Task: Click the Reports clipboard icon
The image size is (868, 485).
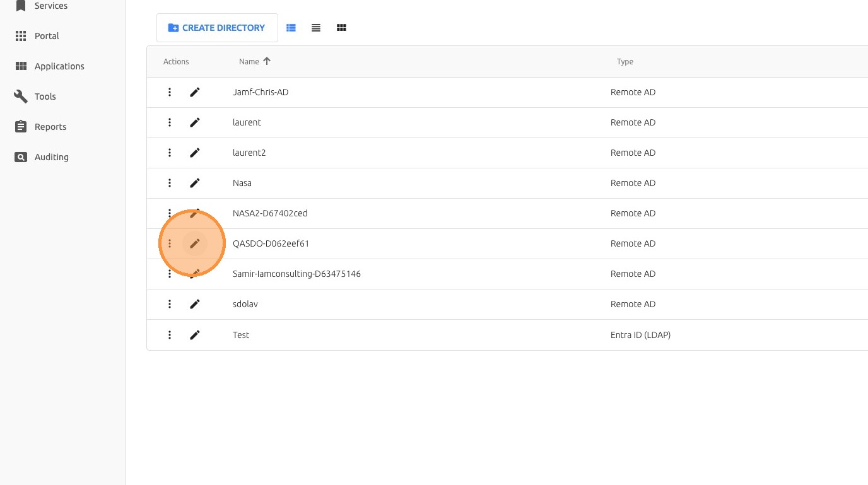Action: [x=21, y=127]
